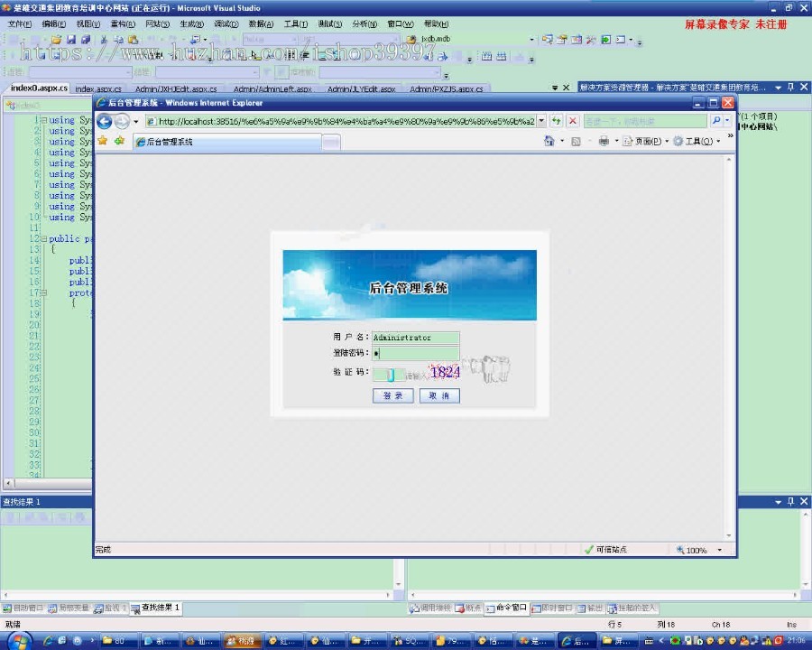Open the IE search provider dropdown
Image resolution: width=812 pixels, height=650 pixels.
click(727, 121)
